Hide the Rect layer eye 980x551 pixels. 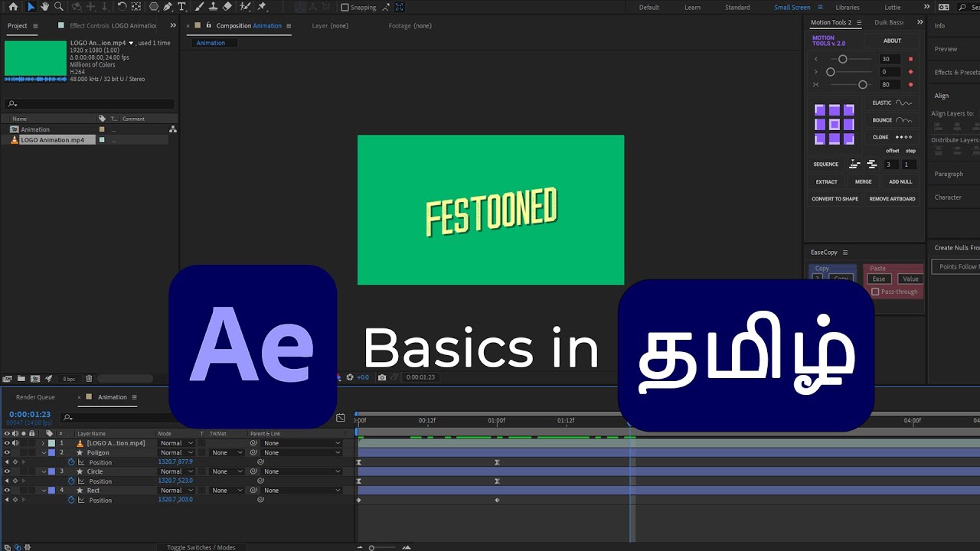coord(7,491)
